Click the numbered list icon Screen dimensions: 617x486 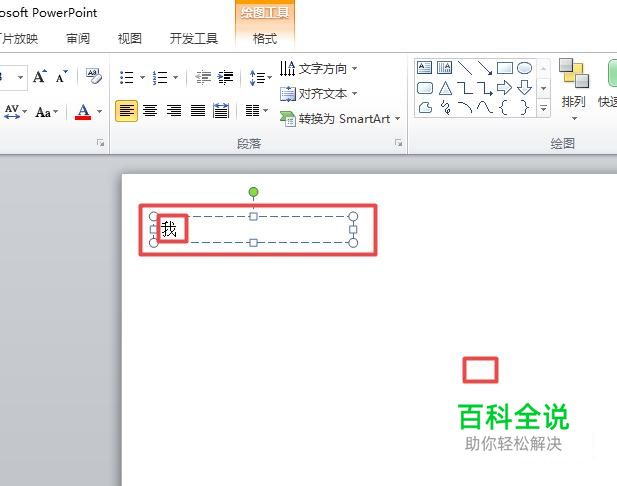click(160, 78)
